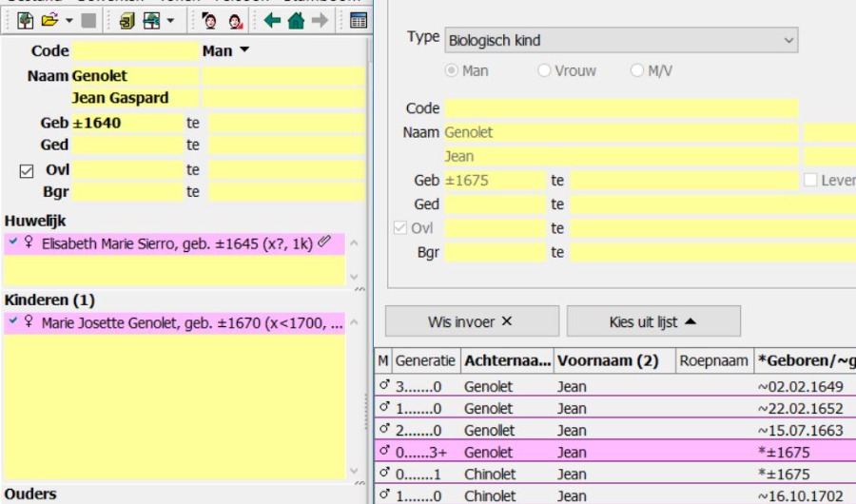
Task: Click the first person face toolbar icon
Action: 209,20
